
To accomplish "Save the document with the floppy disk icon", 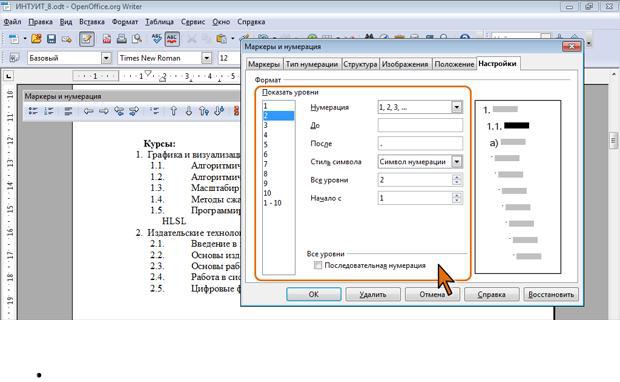I will click(x=51, y=39).
